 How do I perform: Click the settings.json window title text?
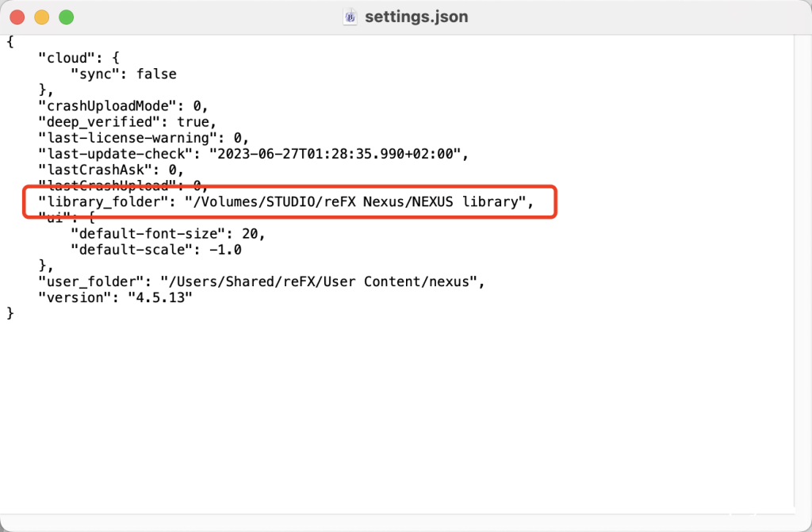point(416,17)
